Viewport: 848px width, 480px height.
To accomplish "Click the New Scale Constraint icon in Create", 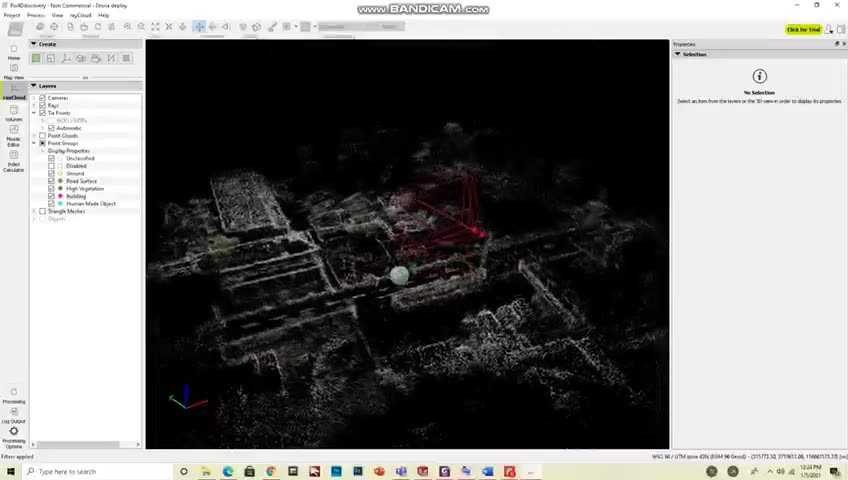I will pos(111,58).
